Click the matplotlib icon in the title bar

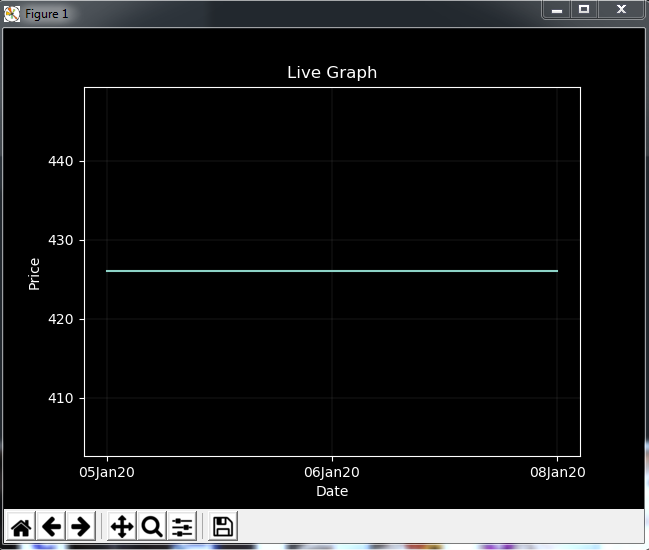12,14
